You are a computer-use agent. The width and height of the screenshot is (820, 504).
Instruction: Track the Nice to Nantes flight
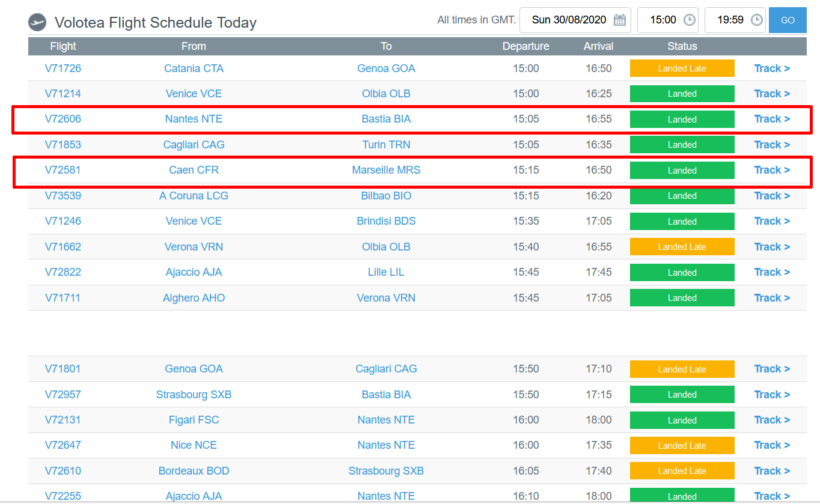pyautogui.click(x=772, y=445)
